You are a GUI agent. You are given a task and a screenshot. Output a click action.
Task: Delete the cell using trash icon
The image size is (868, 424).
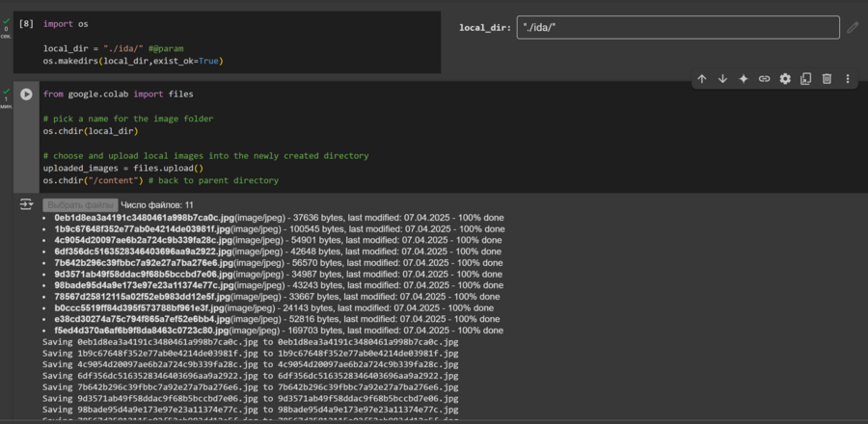click(x=827, y=79)
